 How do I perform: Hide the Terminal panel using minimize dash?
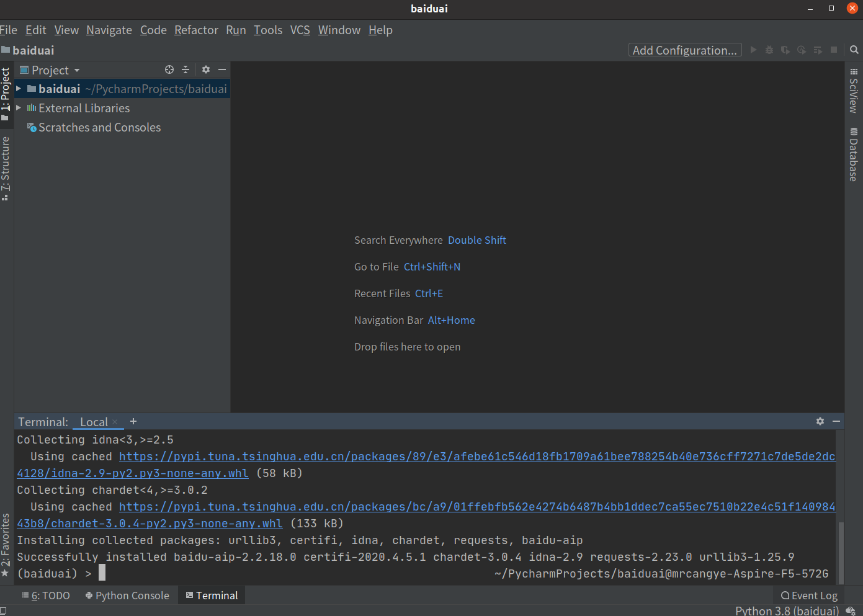pyautogui.click(x=836, y=421)
